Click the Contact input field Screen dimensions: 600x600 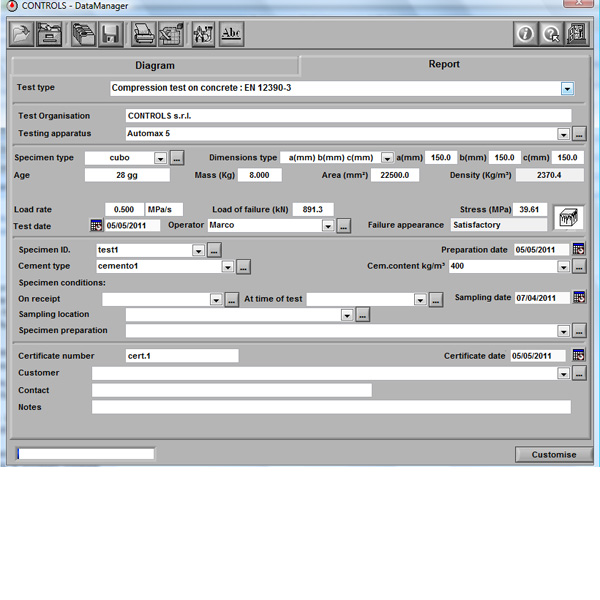click(x=232, y=390)
